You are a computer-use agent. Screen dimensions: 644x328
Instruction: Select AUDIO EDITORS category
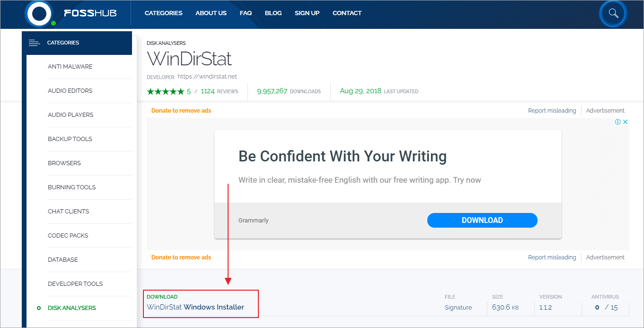(x=70, y=91)
